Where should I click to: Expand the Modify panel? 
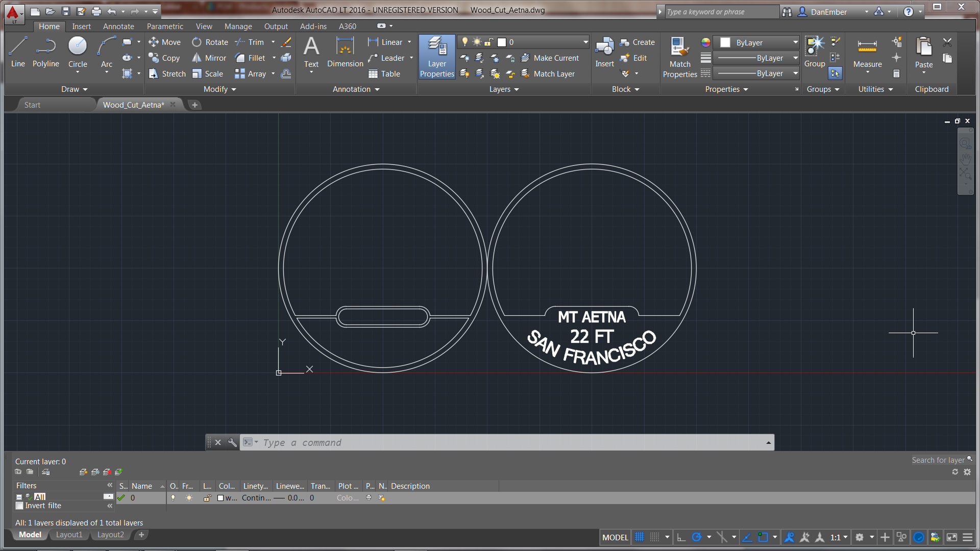click(x=219, y=89)
